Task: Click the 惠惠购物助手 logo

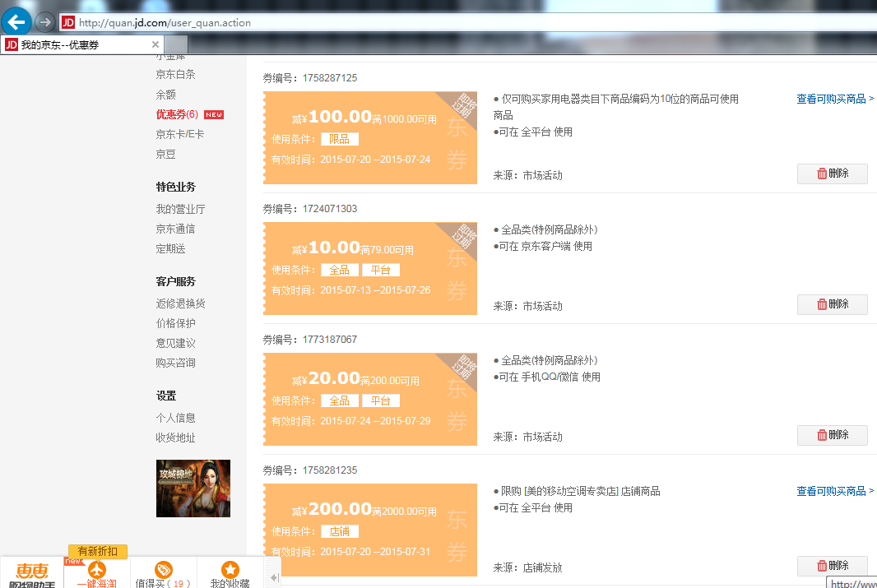Action: 32,573
